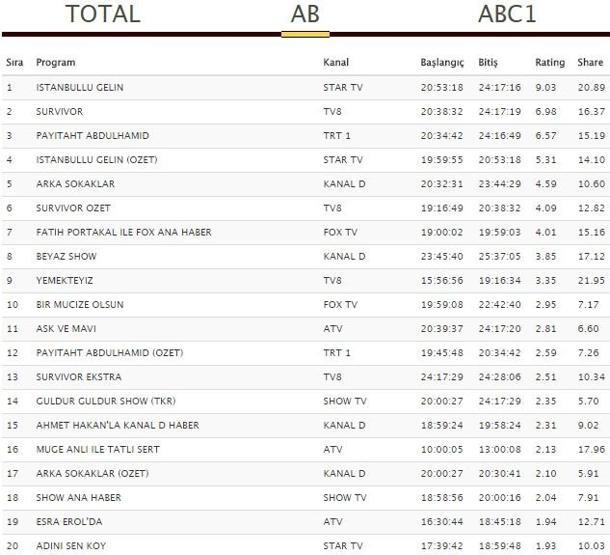Viewport: 610px width, 555px height.
Task: Click the rating value 6.98
Action: [x=545, y=112]
